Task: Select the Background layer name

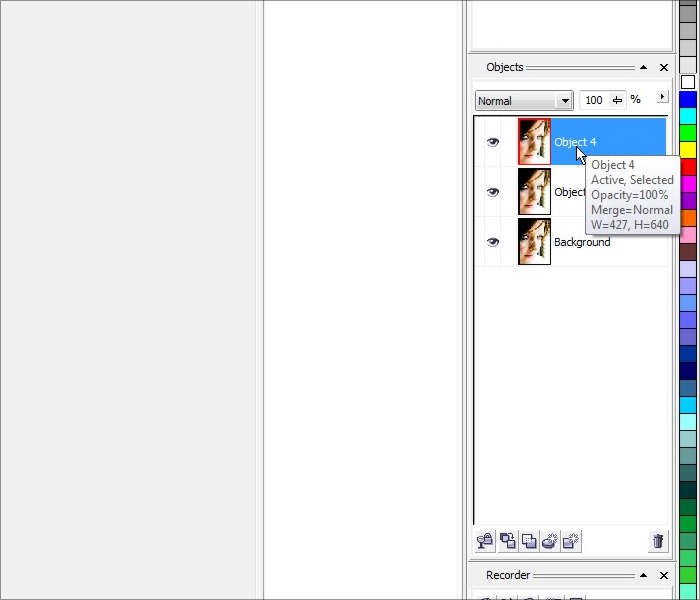Action: click(x=582, y=242)
